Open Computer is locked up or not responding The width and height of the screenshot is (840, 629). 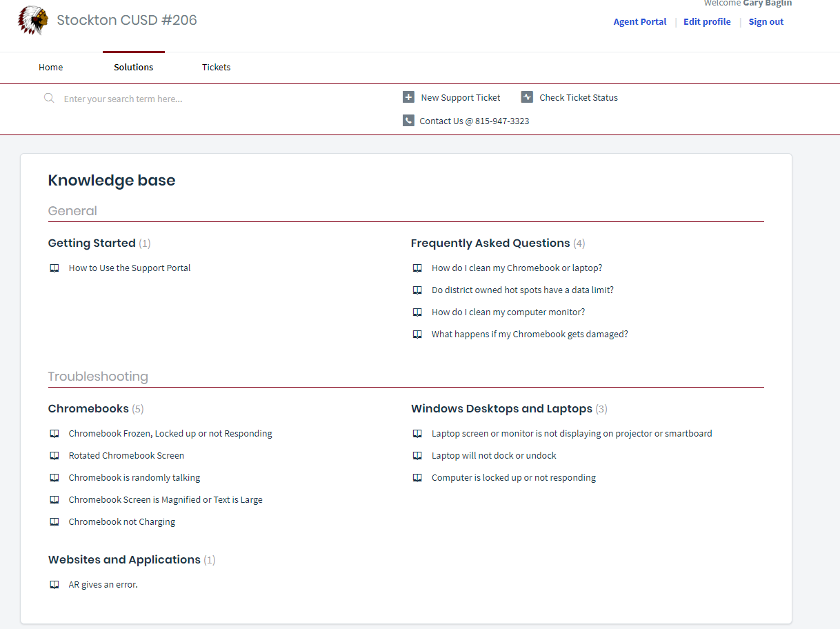[514, 477]
